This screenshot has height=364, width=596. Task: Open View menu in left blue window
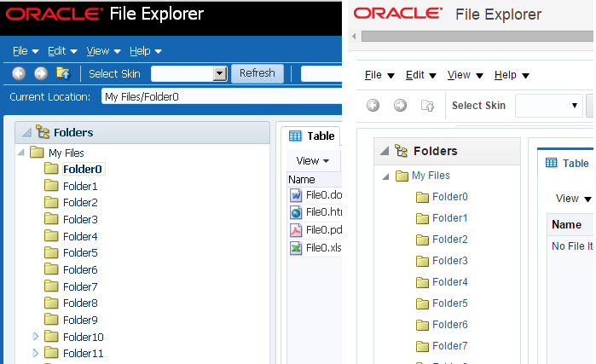[x=103, y=51]
